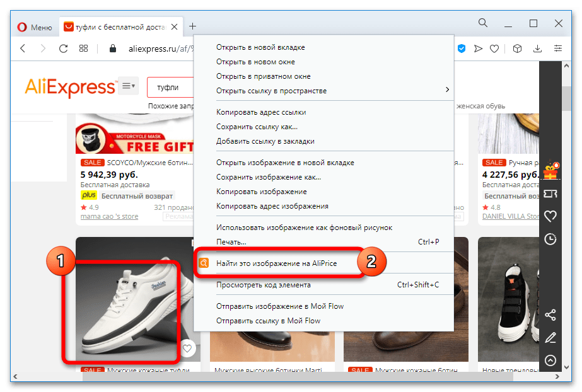Viewport: 582px width, 392px height.
Task: Click wishlist heart on white sneaker
Action: [x=187, y=348]
